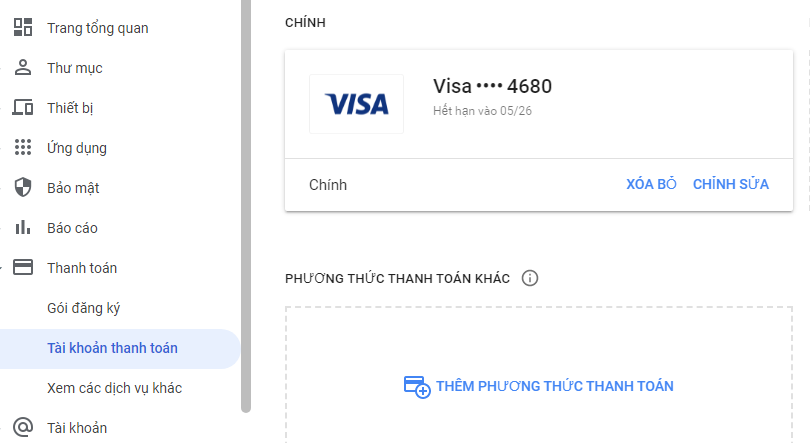Click the Bảo mật shield icon
Viewport: 810px width, 443px height.
22,188
